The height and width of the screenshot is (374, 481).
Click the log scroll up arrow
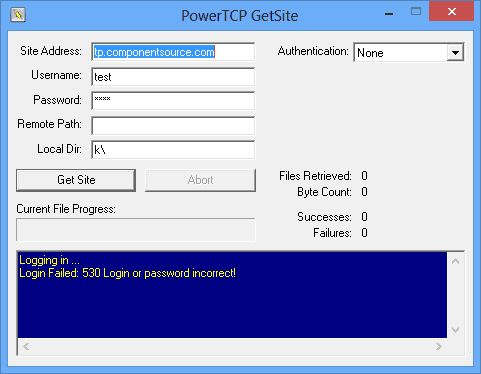pos(455,261)
